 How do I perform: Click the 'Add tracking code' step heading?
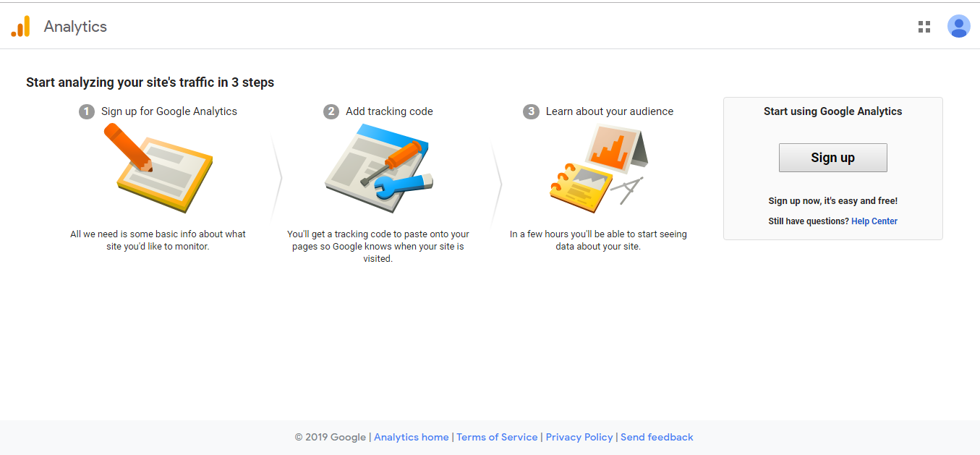coord(389,111)
